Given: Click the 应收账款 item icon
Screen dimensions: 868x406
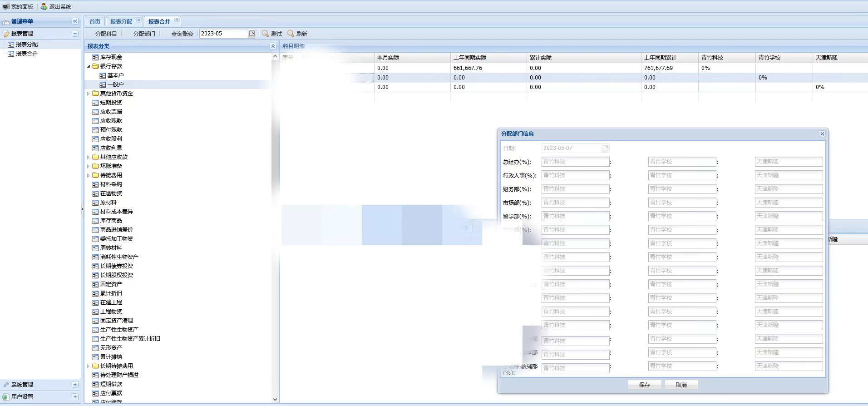Looking at the screenshot, I should click(95, 121).
